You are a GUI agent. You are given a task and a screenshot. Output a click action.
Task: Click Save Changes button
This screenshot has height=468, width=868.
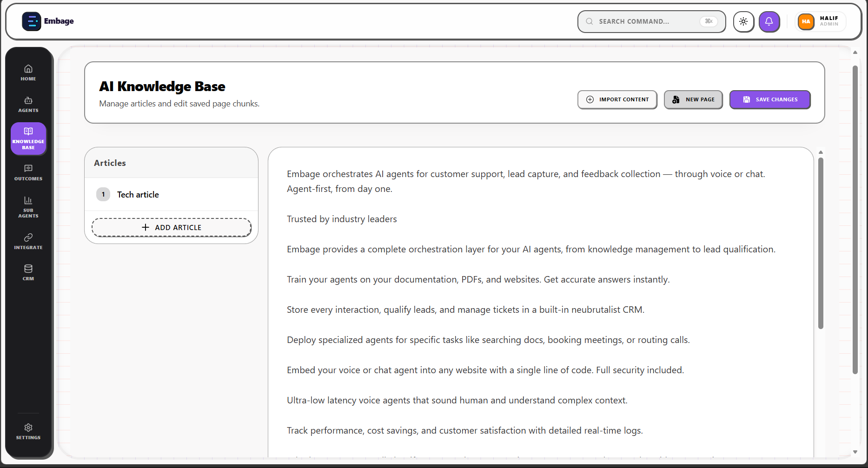(x=769, y=99)
